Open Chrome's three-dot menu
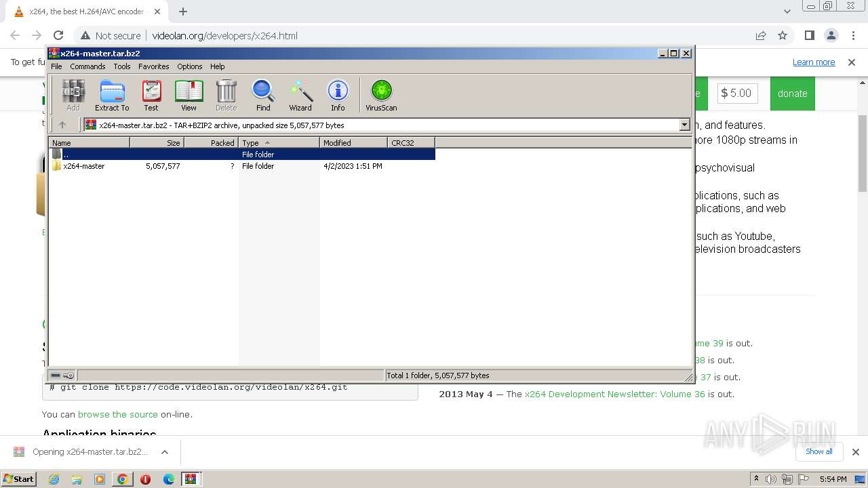The width and height of the screenshot is (868, 488). (852, 35)
